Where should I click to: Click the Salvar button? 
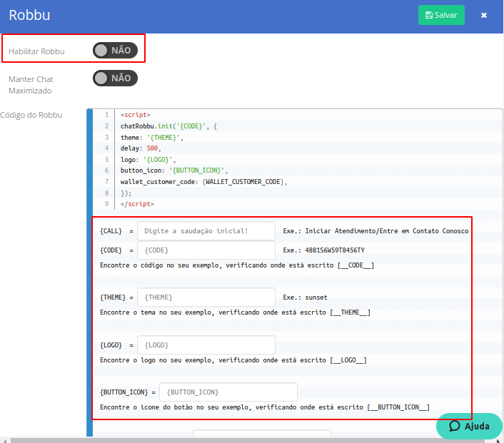[x=441, y=15]
